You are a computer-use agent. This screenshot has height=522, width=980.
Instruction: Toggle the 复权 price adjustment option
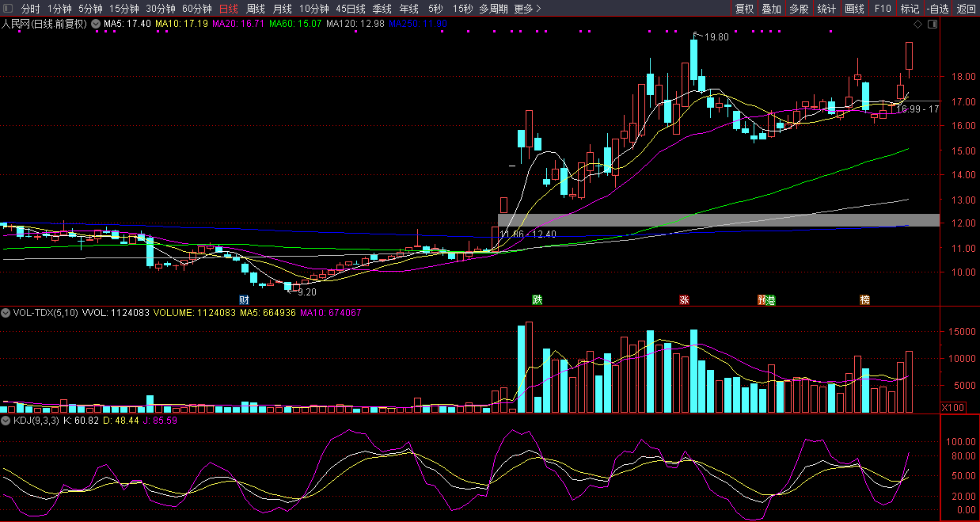tap(744, 9)
